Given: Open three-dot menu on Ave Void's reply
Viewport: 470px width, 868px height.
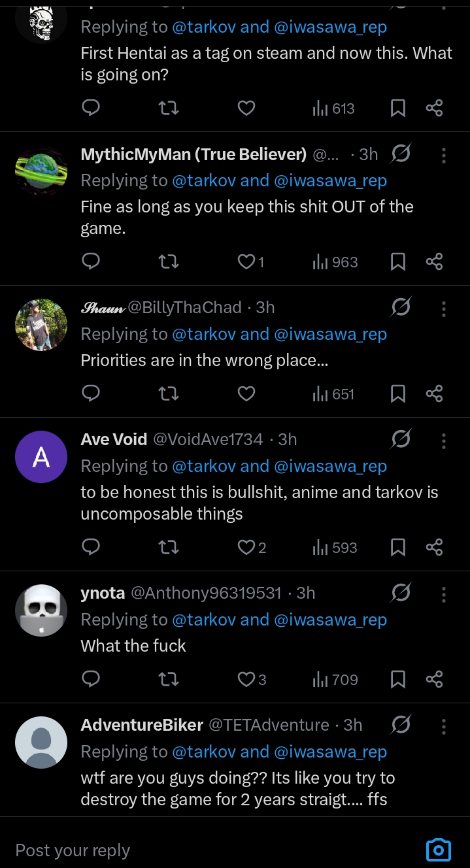Looking at the screenshot, I should [444, 440].
